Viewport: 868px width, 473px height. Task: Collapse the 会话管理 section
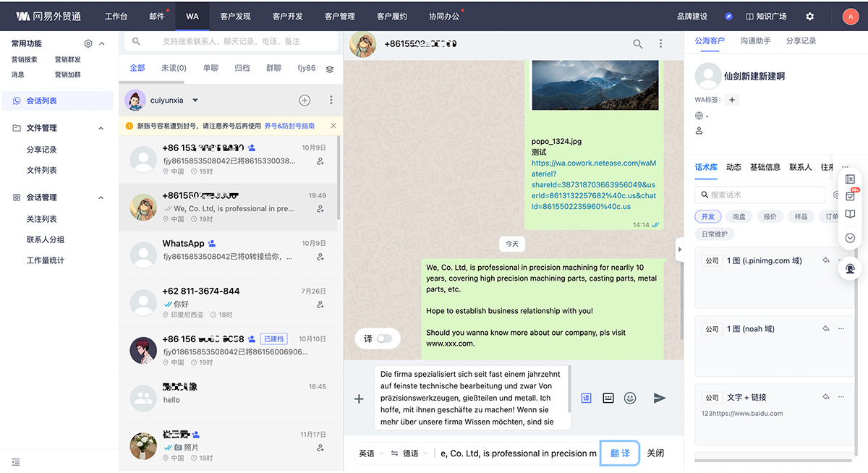click(x=101, y=197)
